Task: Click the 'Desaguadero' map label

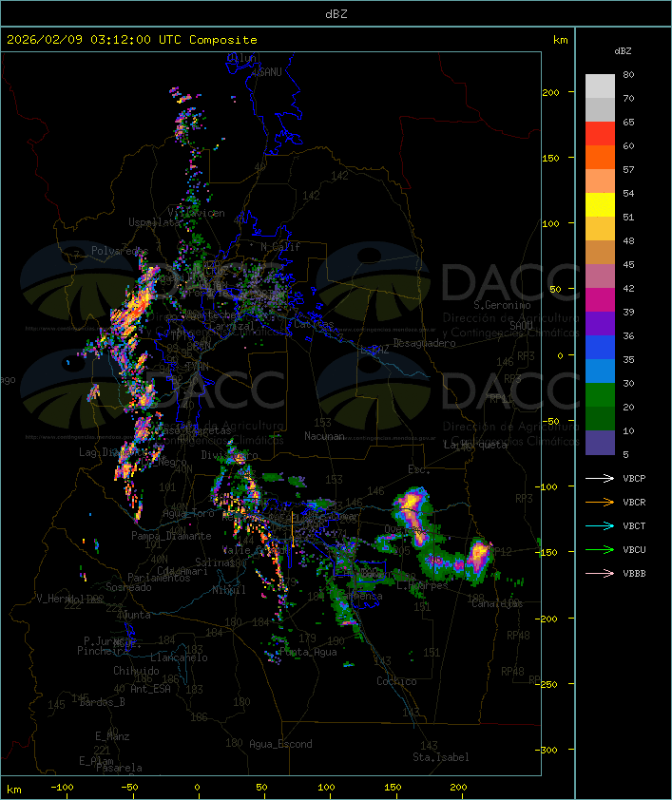Action: click(x=424, y=343)
